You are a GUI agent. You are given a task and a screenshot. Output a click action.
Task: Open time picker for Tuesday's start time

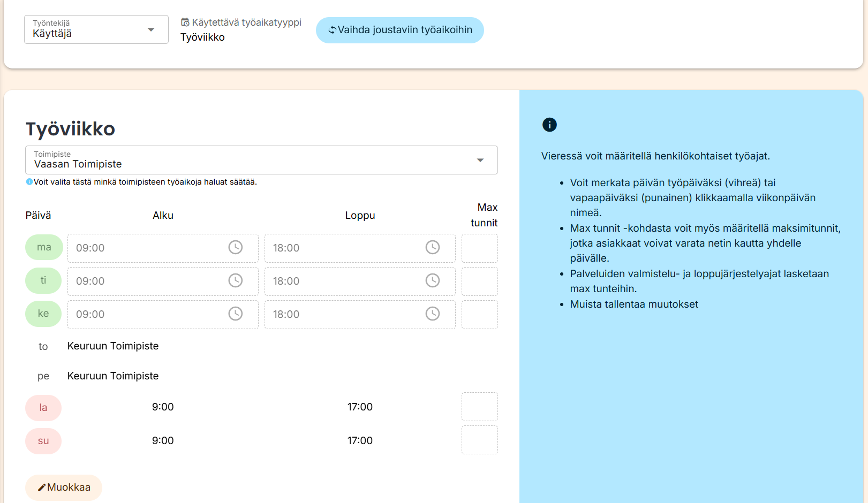coord(236,280)
